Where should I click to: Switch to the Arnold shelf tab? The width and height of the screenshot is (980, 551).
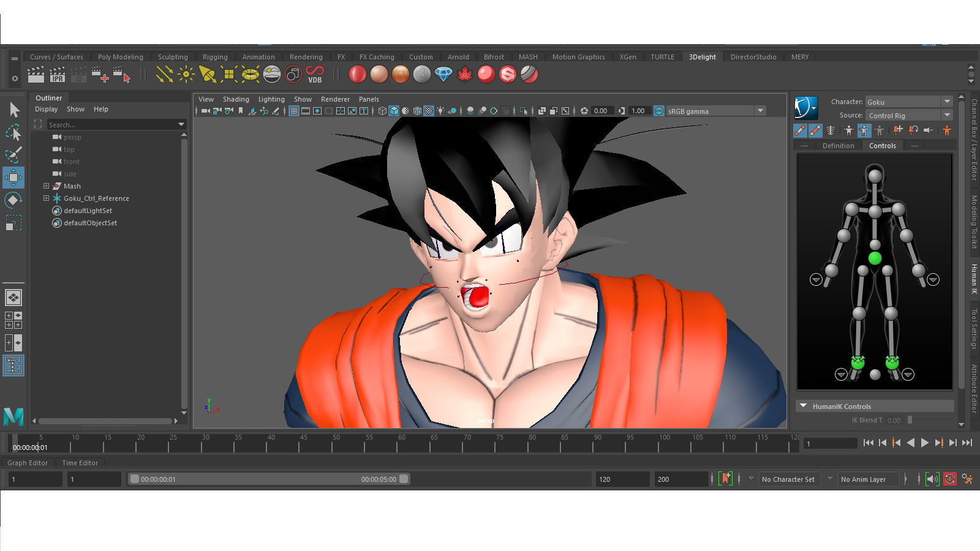tap(458, 57)
